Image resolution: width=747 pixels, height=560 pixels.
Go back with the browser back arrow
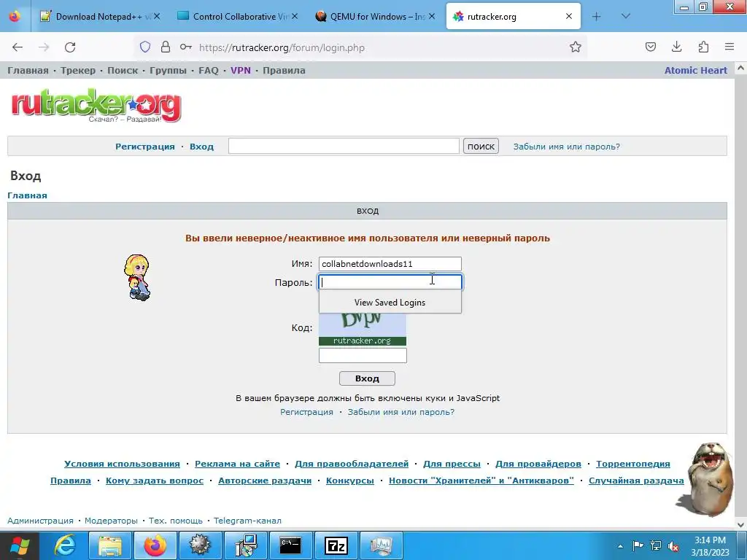18,47
